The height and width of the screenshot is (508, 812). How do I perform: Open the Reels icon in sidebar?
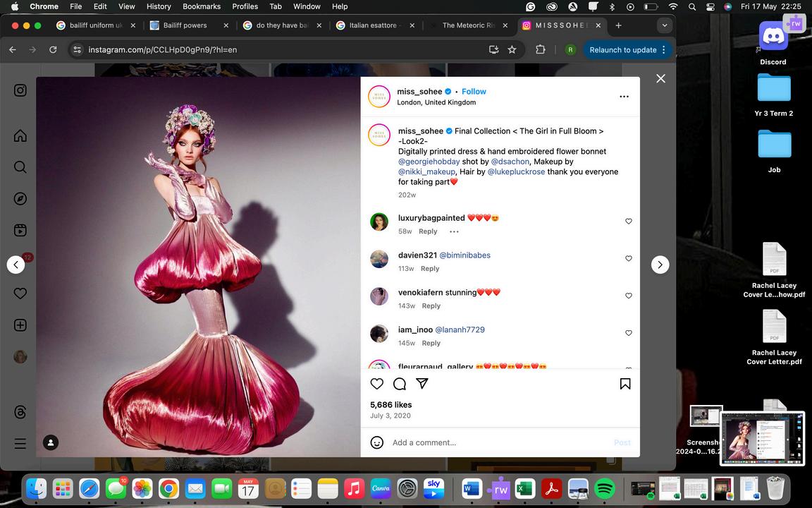(20, 230)
